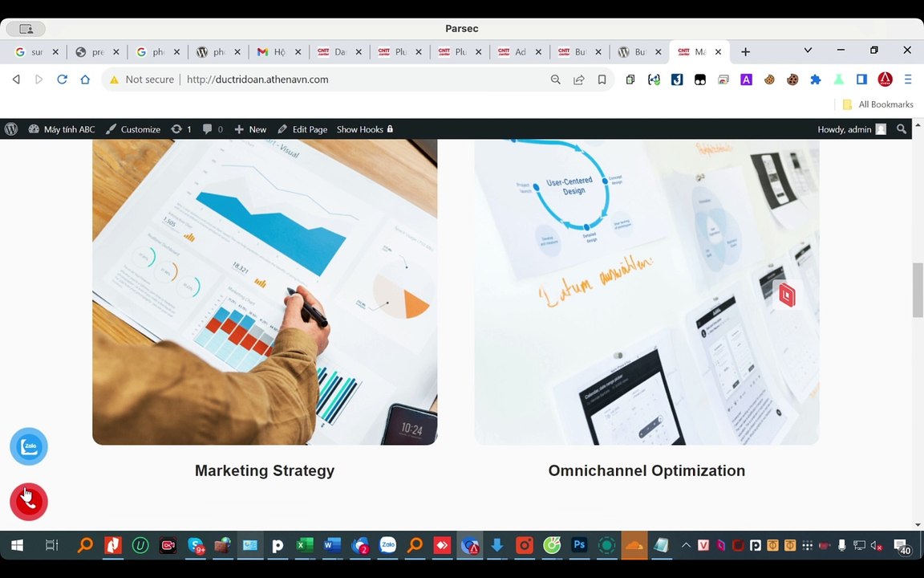The image size is (924, 578).
Task: Click the browser forward arrow
Action: (x=38, y=79)
